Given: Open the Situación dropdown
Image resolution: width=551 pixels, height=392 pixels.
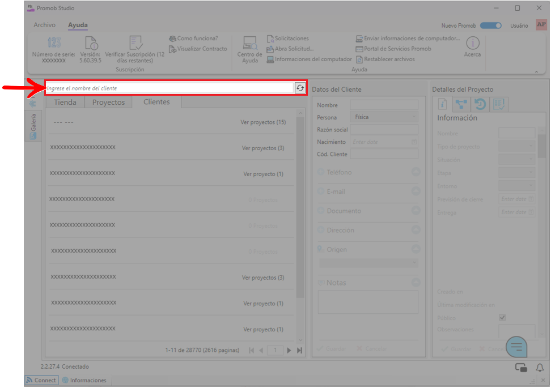Looking at the screenshot, I should pos(516,160).
